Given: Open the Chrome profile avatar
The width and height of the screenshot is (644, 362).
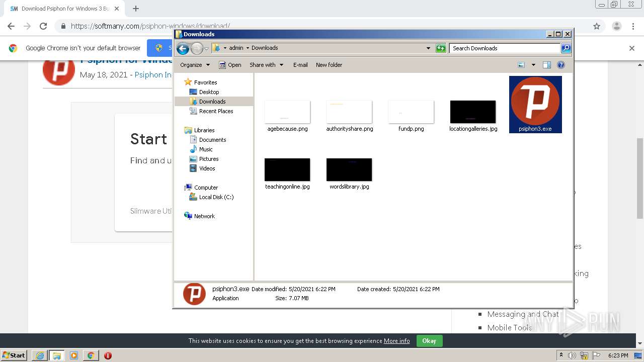Looking at the screenshot, I should [x=616, y=26].
